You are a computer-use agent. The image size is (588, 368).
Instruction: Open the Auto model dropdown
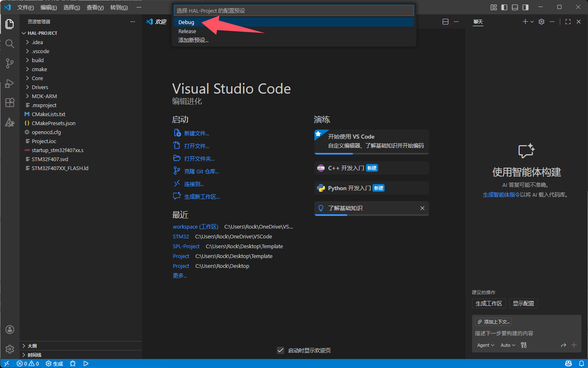(508, 345)
